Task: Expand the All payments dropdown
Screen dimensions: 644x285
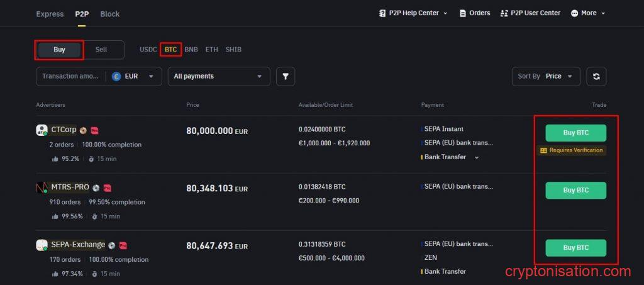Action: point(218,76)
